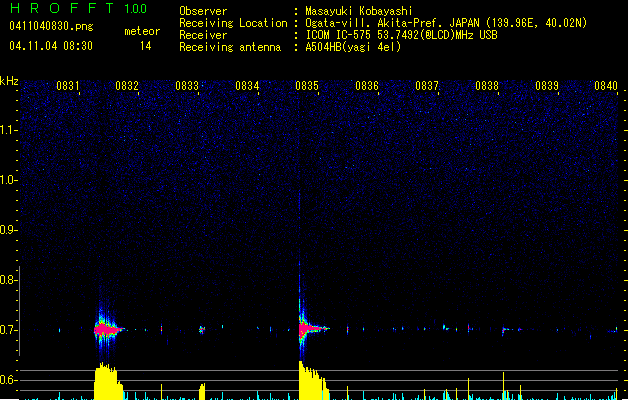
Task: Click the 1.0 kHz axis label
Action: (x=8, y=180)
